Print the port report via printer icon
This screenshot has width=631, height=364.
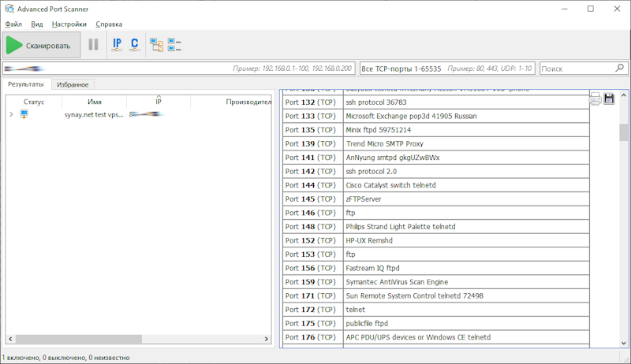coord(596,98)
